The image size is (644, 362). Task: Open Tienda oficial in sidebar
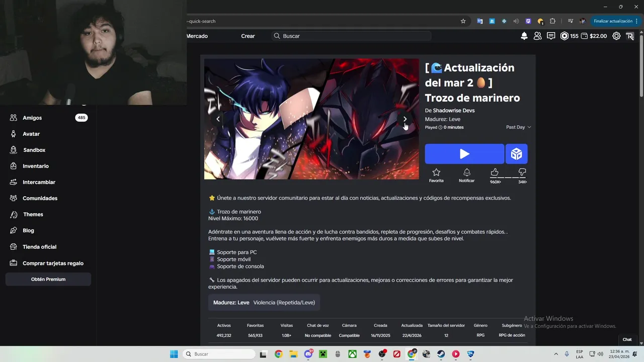48,247
